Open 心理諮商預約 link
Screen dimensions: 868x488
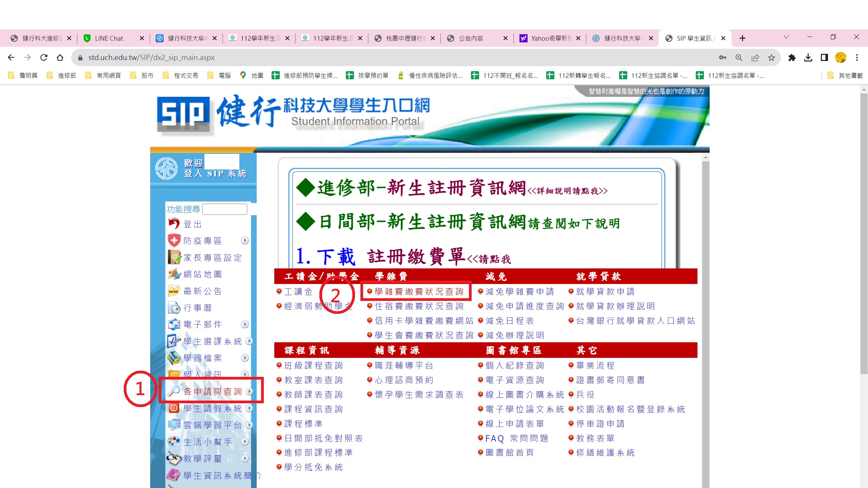[404, 380]
